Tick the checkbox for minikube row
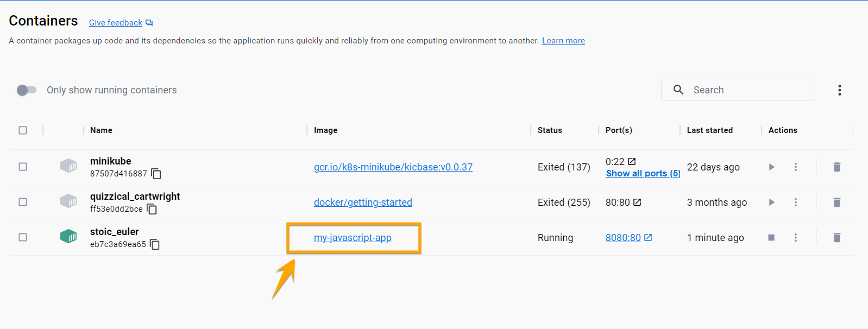 tap(23, 167)
